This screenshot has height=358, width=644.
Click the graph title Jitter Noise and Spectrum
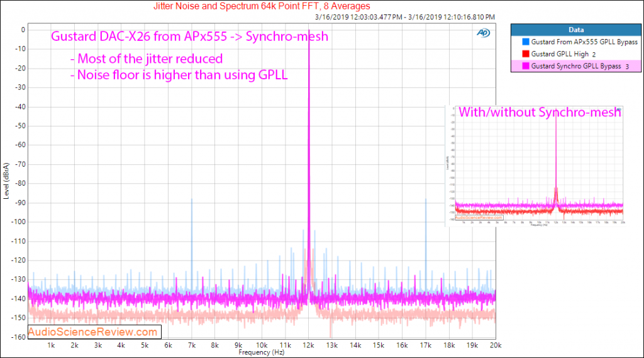click(x=262, y=6)
